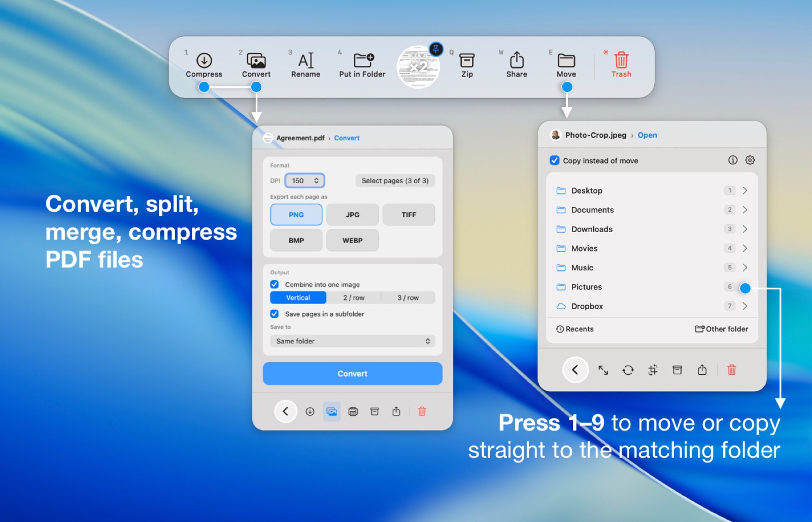Screen dimensions: 812x522
Task: Open Save to Same folder dropdown
Action: pyautogui.click(x=353, y=341)
